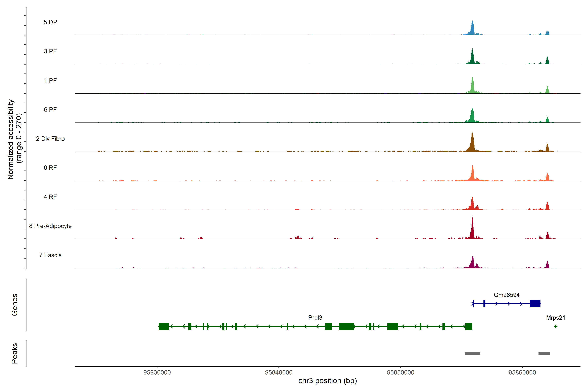The height and width of the screenshot is (392, 588).
Task: Click the Gm26594 gene label
Action: (x=506, y=295)
